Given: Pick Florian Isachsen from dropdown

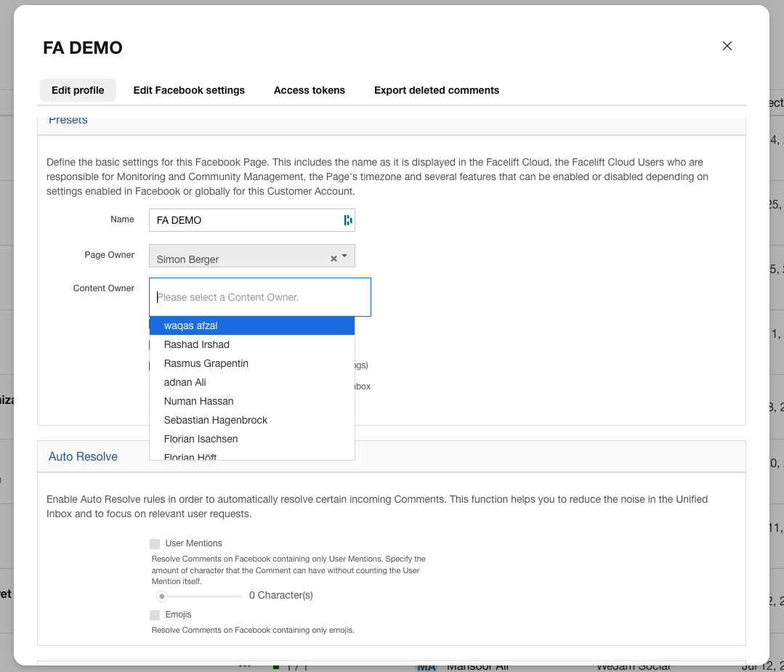Looking at the screenshot, I should [252, 439].
